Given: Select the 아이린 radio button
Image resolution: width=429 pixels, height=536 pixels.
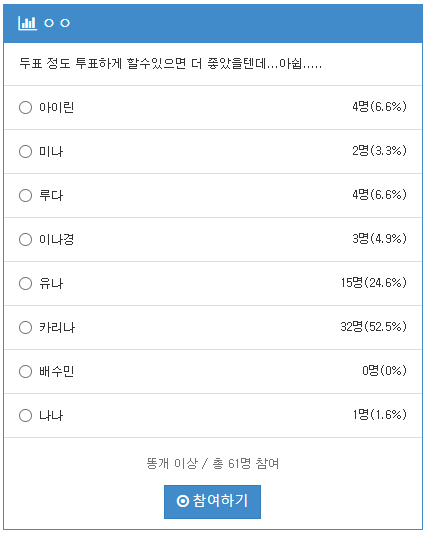Looking at the screenshot, I should click(x=25, y=107).
